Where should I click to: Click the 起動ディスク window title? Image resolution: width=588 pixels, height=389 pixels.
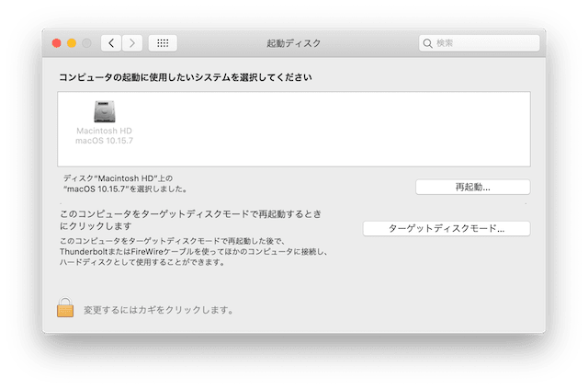tap(294, 43)
